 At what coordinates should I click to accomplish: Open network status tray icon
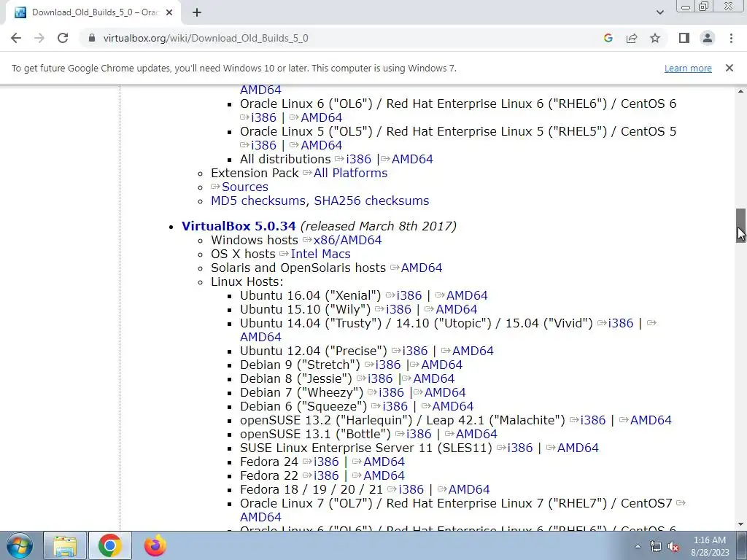[x=656, y=546]
